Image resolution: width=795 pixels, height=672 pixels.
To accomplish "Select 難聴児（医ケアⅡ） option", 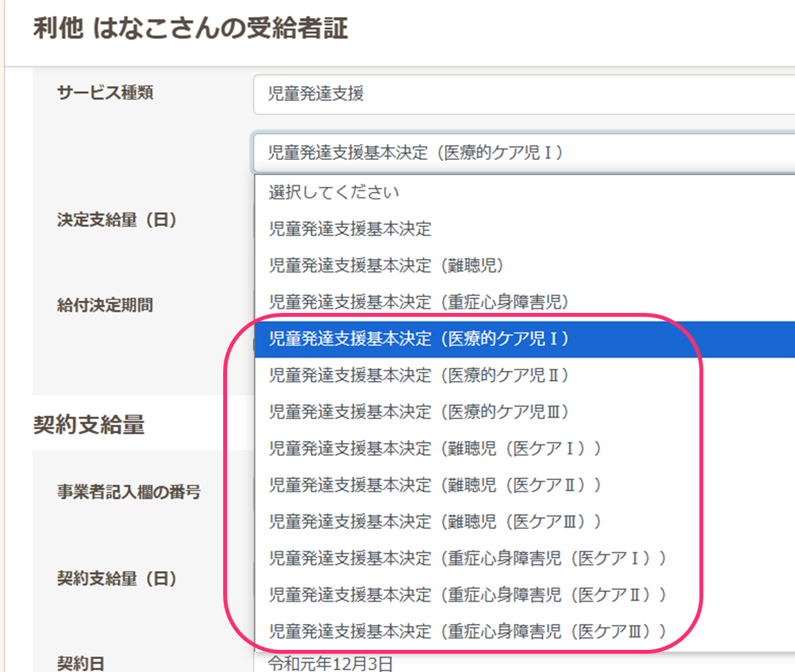I will 435,485.
